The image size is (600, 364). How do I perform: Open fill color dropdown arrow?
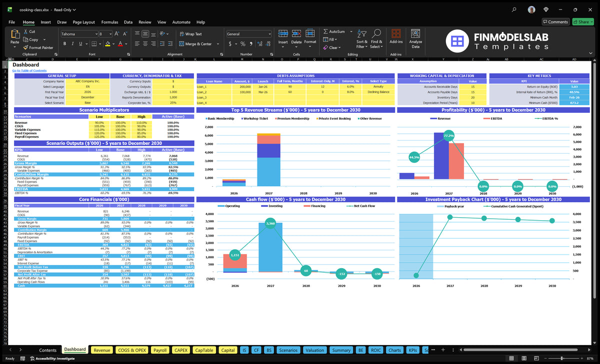[113, 43]
